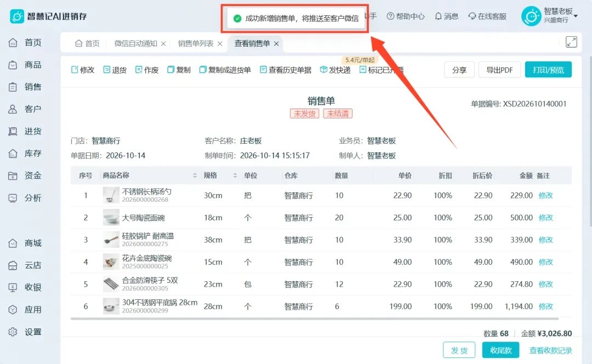Open the 商品 sidebar section
Screen dimensions: 592x364
[x=25, y=65]
